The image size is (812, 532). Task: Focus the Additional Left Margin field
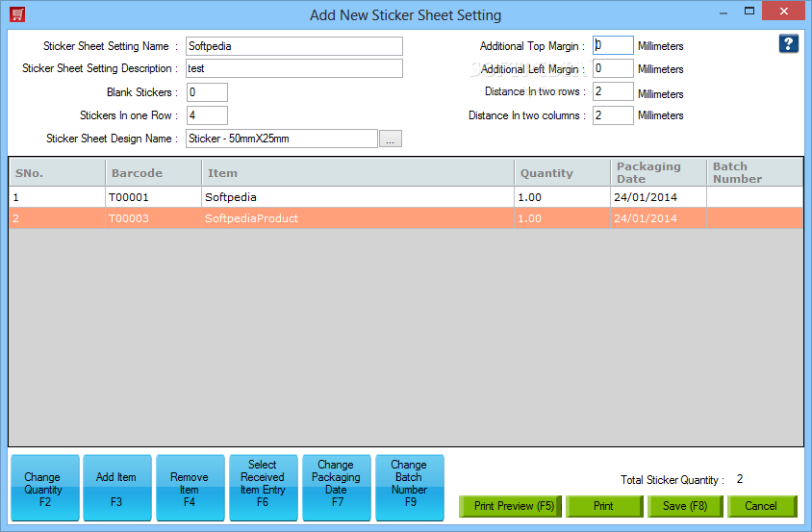(613, 68)
